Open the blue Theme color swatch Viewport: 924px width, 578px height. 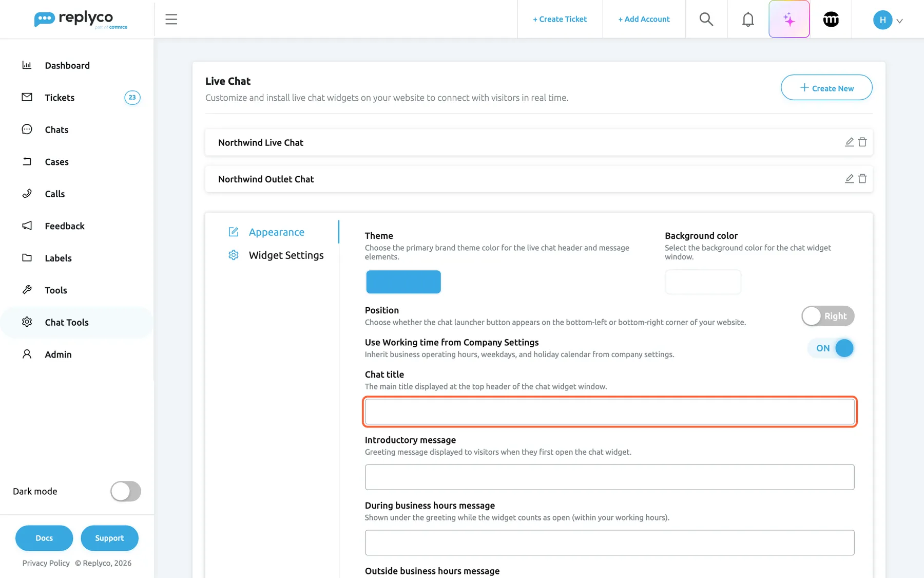pyautogui.click(x=403, y=282)
